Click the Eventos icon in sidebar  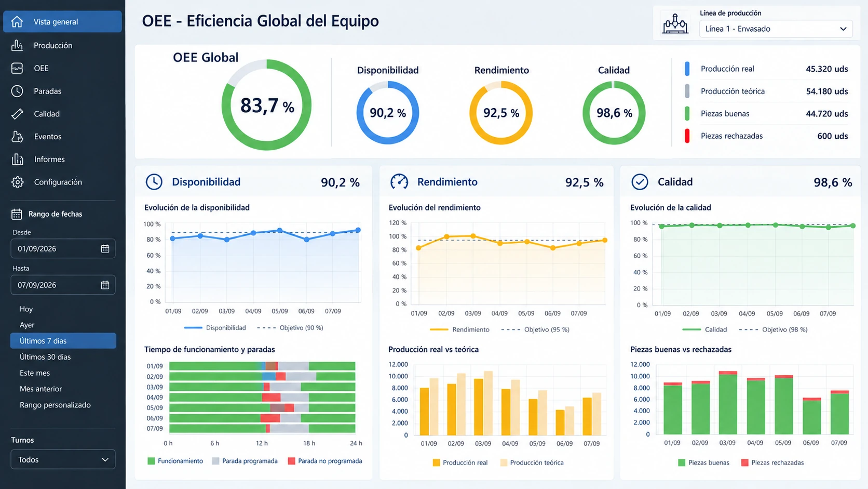point(17,137)
